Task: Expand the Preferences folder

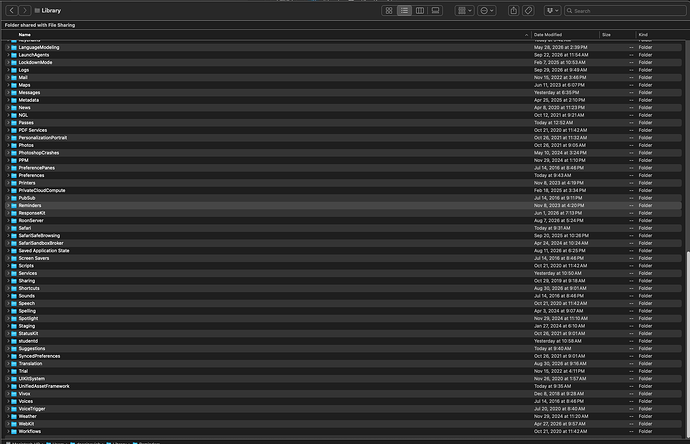Action: coord(8,175)
